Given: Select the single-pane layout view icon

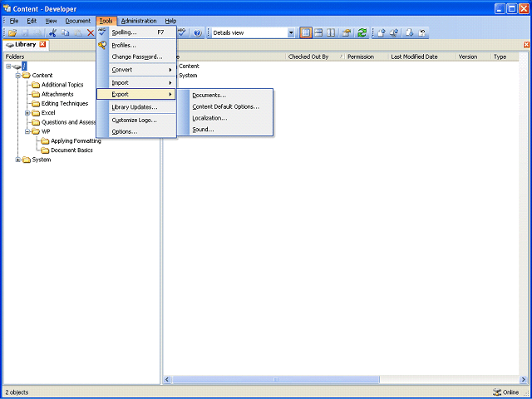Looking at the screenshot, I should (306, 33).
